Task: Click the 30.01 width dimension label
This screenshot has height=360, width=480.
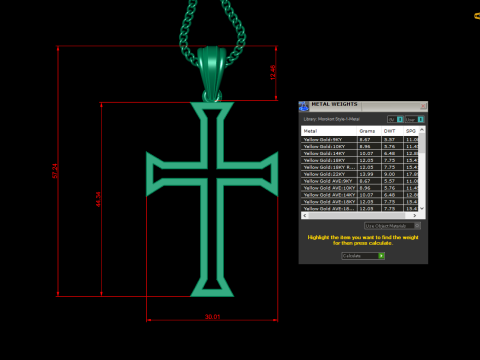Action: [212, 317]
